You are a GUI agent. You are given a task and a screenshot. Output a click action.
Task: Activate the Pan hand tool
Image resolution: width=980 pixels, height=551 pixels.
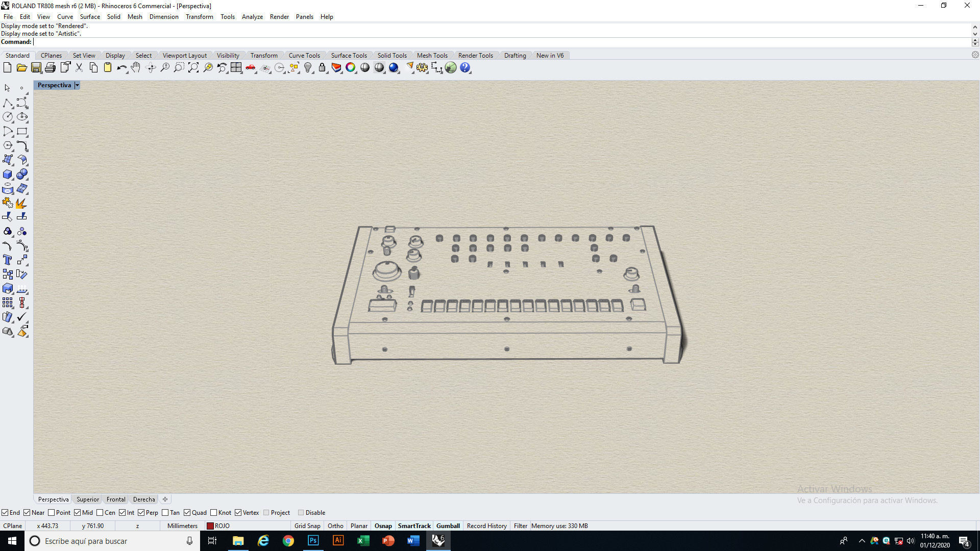(136, 67)
